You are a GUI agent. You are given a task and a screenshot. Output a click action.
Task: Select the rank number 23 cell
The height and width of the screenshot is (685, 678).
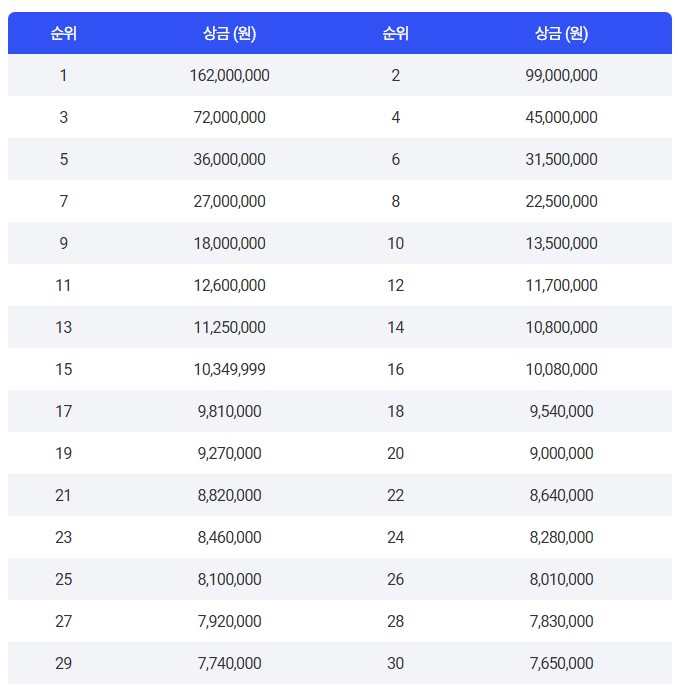point(63,537)
